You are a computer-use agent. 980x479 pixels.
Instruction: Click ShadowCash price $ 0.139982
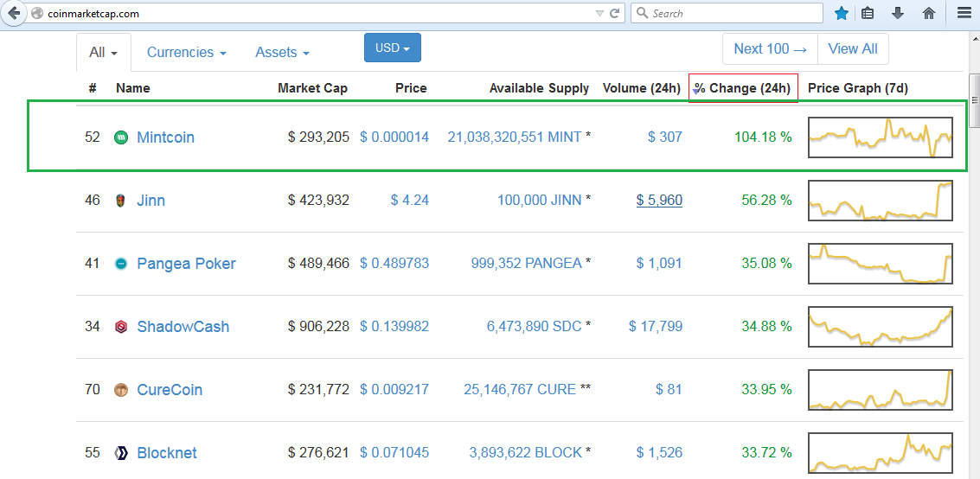tap(394, 327)
